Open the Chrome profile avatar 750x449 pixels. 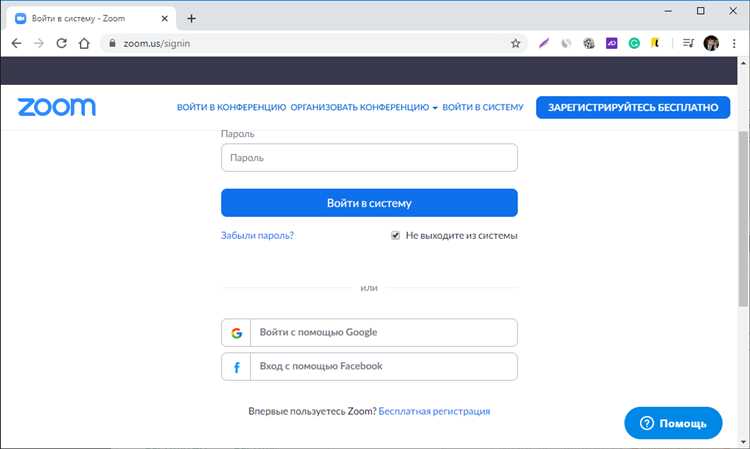[711, 44]
